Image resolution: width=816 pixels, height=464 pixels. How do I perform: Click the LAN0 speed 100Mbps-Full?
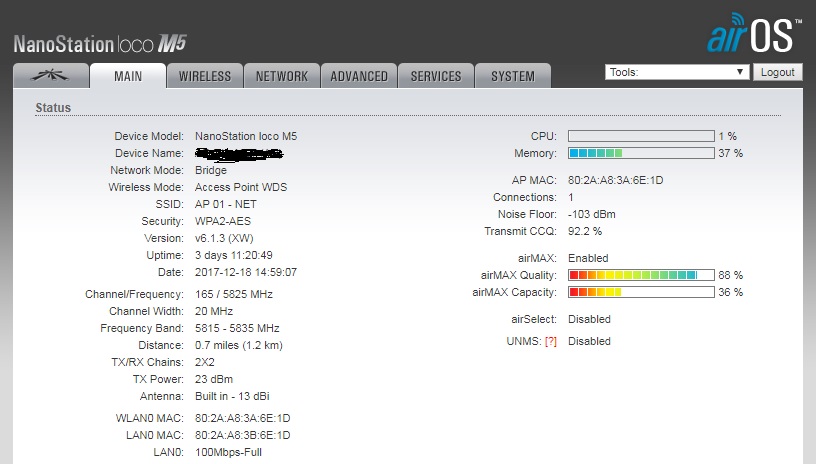(228, 453)
